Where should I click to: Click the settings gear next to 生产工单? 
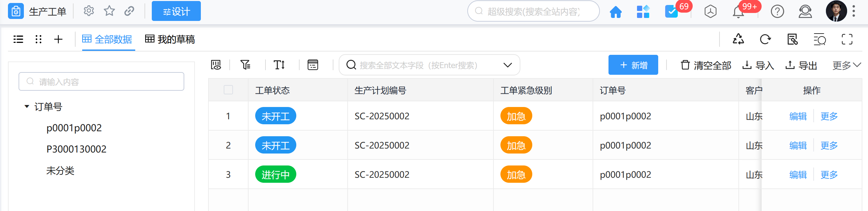pyautogui.click(x=88, y=11)
